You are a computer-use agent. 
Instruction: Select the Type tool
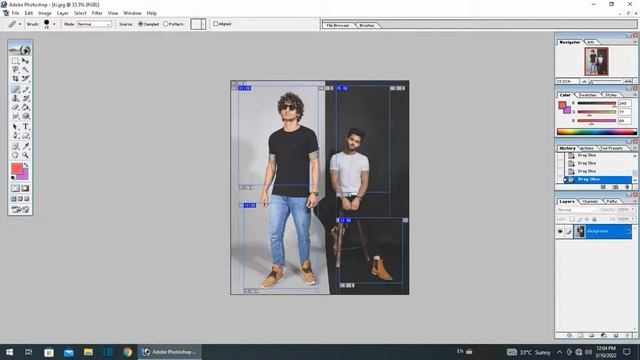coord(25,127)
